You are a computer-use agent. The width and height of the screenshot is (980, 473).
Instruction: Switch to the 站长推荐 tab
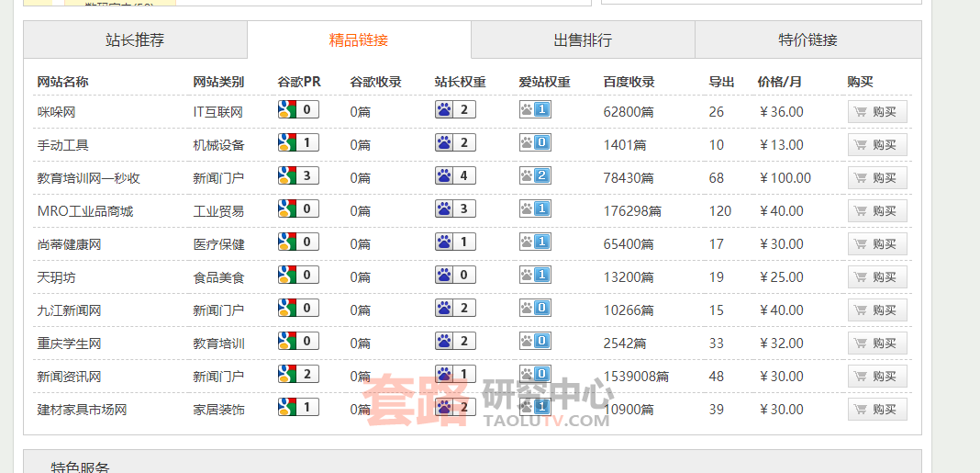point(135,40)
